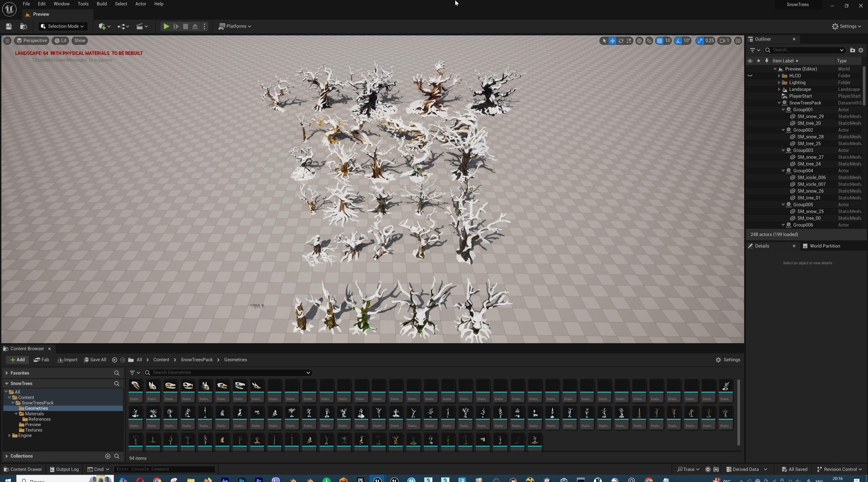
Task: Collapse Group004 in the Outliner
Action: (x=783, y=171)
